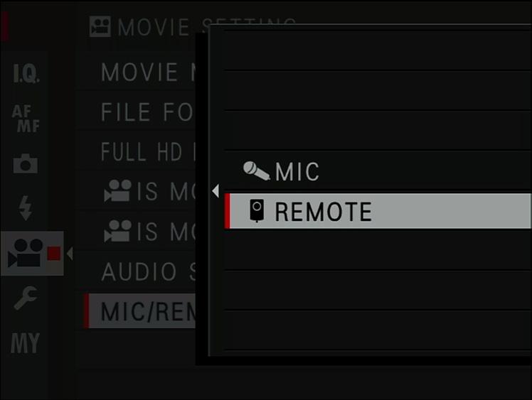Click the microphone icon beside MIC

pyautogui.click(x=257, y=171)
